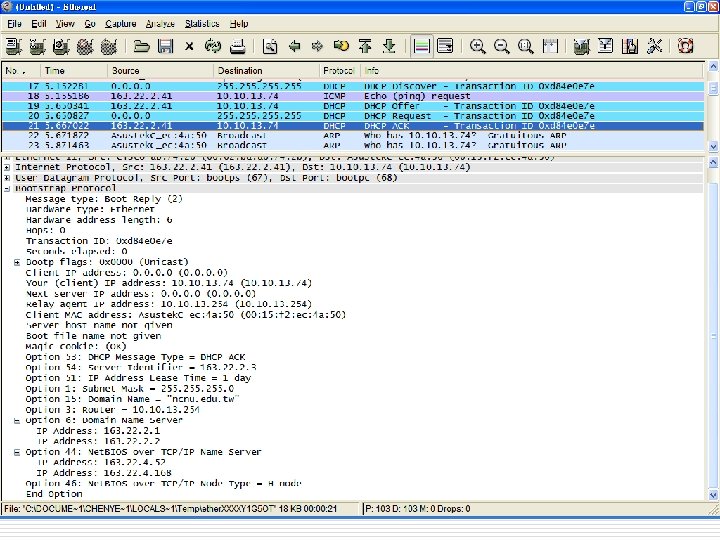The image size is (720, 540).
Task: Open the Edit menu
Action: pos(39,23)
